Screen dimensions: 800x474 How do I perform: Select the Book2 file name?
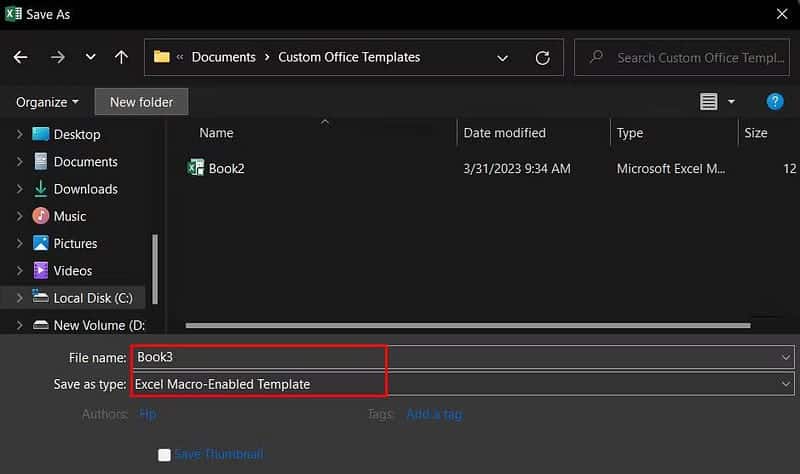pyautogui.click(x=226, y=169)
